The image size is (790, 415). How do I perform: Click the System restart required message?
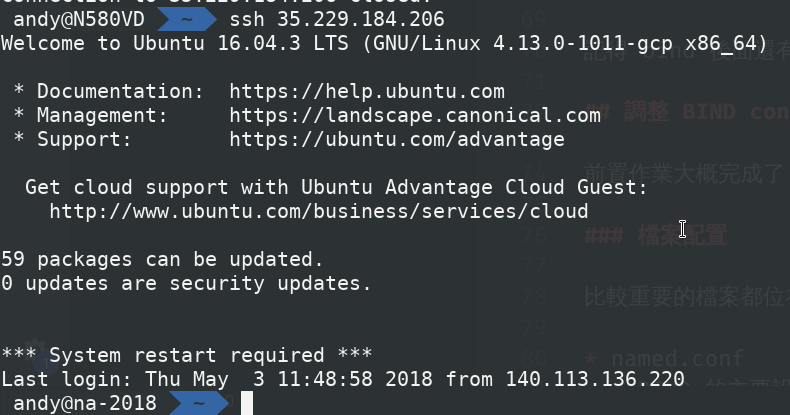tap(186, 356)
